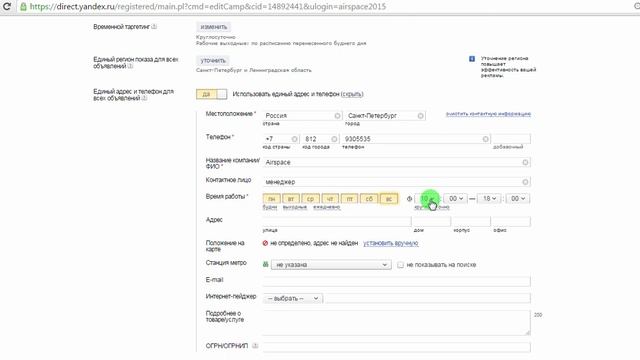Toggle Monday (пн) working day
The height and width of the screenshot is (360, 640).
tap(271, 199)
